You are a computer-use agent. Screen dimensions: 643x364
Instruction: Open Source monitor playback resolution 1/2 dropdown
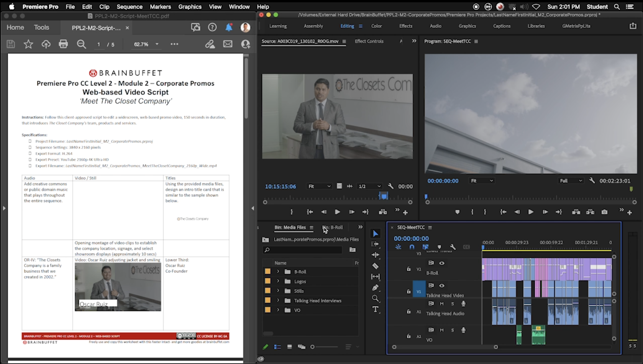(369, 186)
